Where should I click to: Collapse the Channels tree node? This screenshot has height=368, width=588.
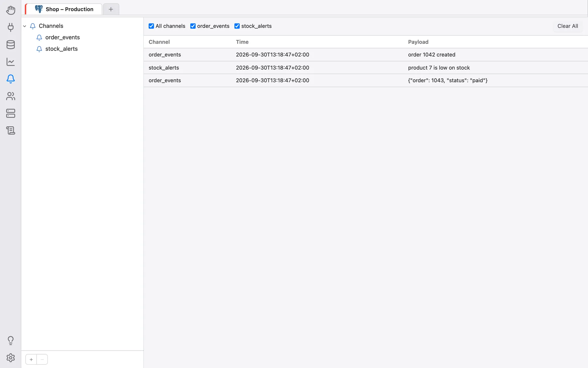pos(24,26)
